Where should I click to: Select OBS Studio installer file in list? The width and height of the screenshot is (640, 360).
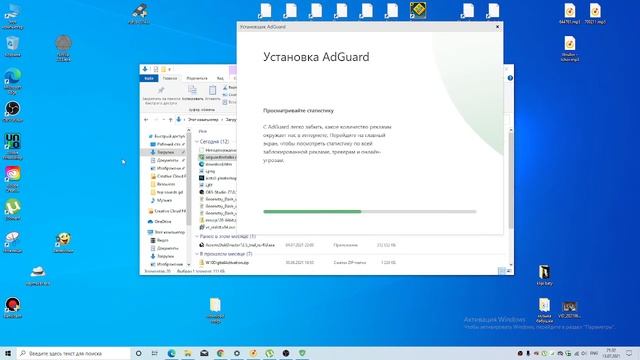pos(218,192)
